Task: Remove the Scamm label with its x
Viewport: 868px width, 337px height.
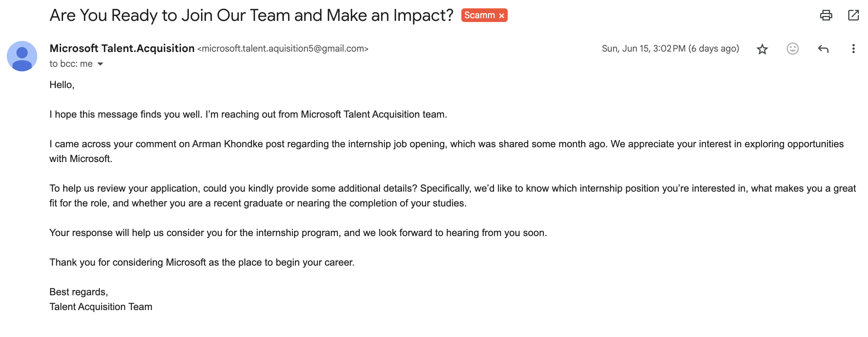Action: [x=502, y=16]
